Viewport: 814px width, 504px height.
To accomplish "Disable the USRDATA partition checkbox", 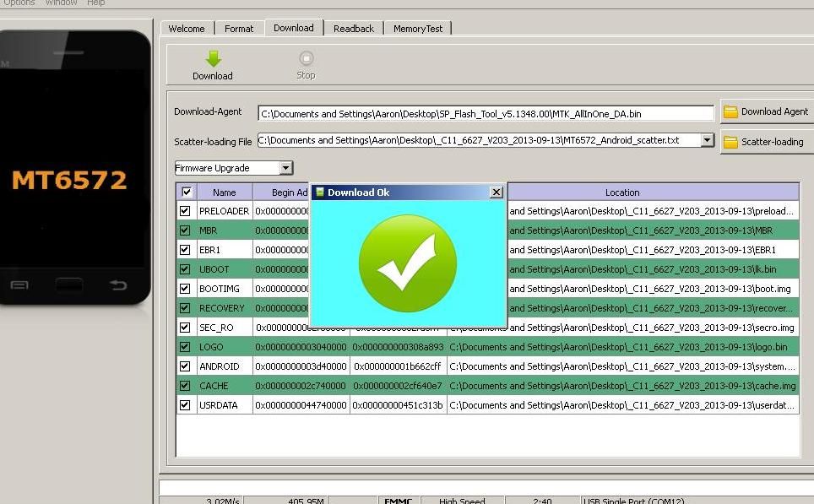I will pyautogui.click(x=185, y=405).
